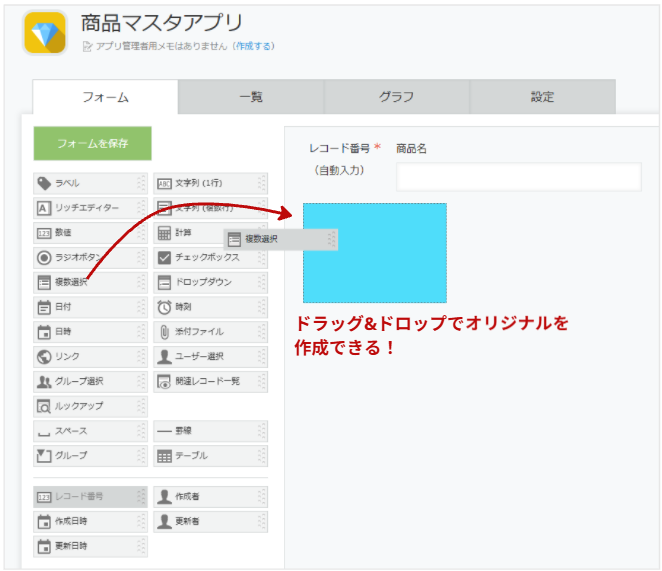The height and width of the screenshot is (571, 662).
Task: Select the チェックボックス field item
Action: [205, 258]
